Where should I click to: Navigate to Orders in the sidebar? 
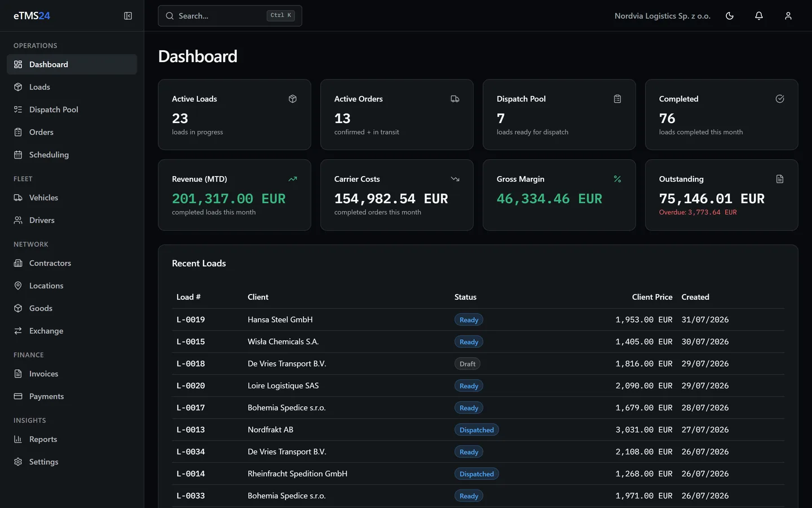72,132
